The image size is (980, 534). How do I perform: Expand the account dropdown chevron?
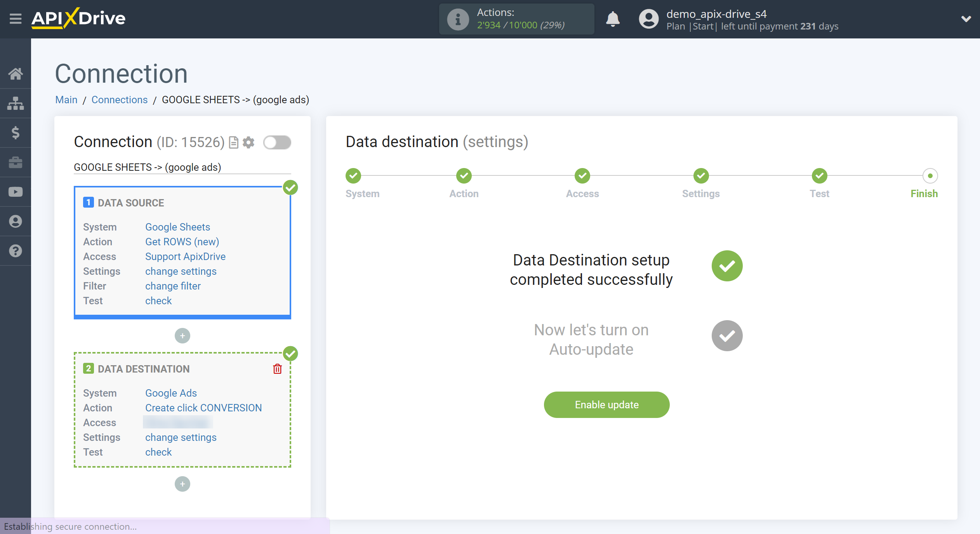(966, 19)
